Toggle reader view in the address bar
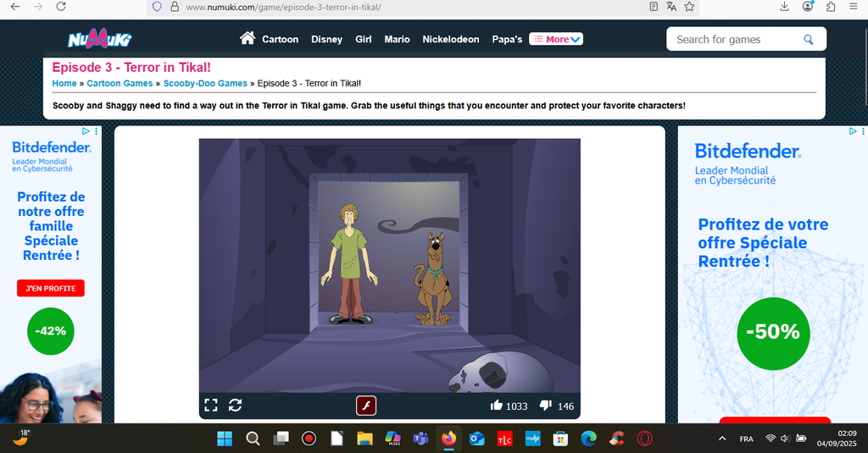The height and width of the screenshot is (453, 868). [x=654, y=7]
